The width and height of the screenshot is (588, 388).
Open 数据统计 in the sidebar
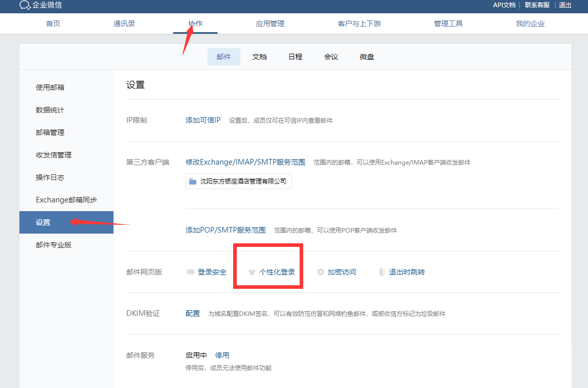coord(66,110)
